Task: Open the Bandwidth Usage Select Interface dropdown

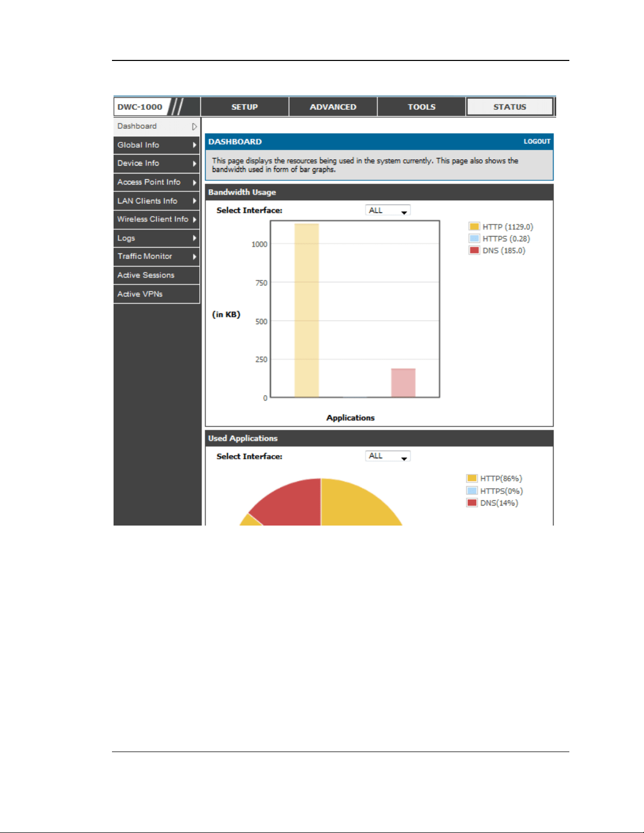Action: click(388, 210)
